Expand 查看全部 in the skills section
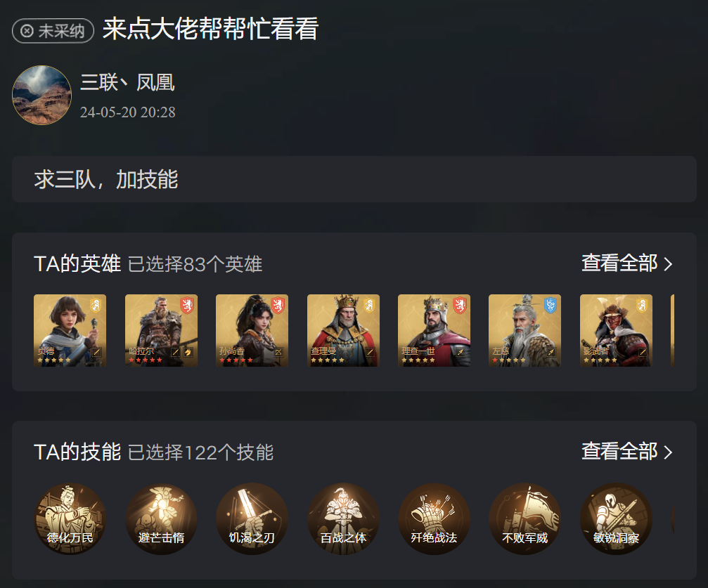Screen dimensions: 708x588 click(627, 451)
